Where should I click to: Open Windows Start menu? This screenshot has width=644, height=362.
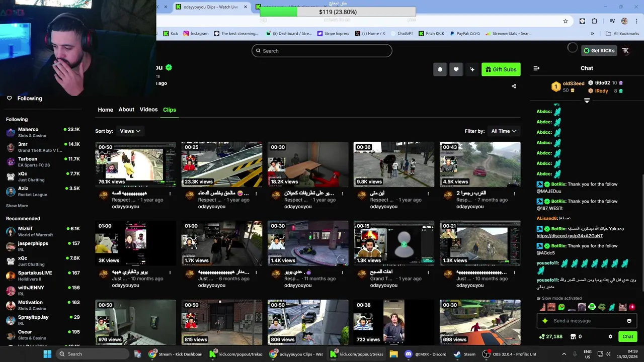pos(47,354)
